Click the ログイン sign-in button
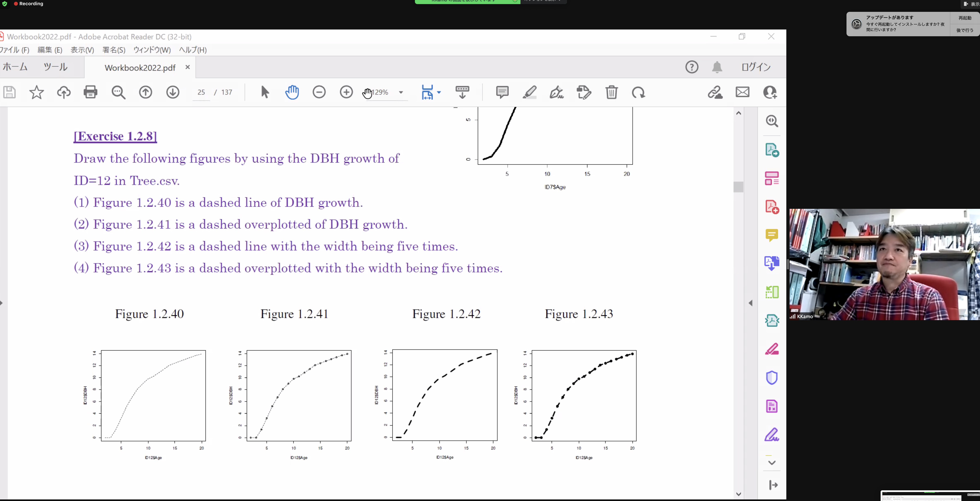Screen dimensions: 980x501 [x=756, y=67]
